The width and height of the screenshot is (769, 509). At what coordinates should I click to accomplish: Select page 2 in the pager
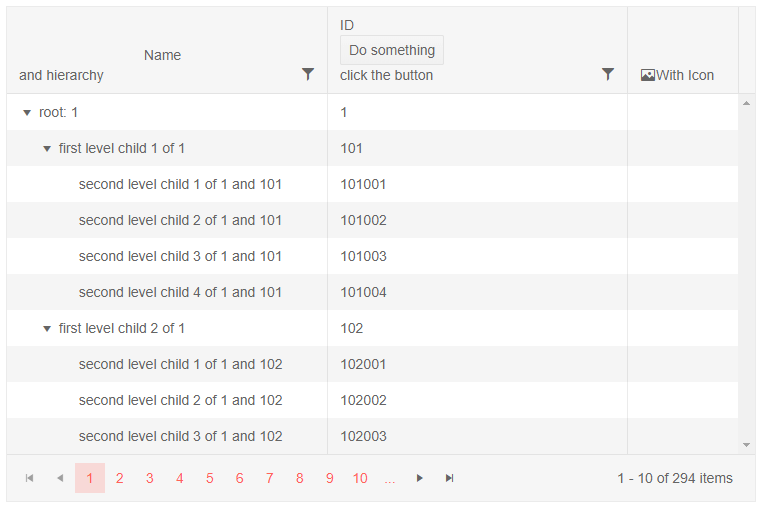[x=120, y=478]
